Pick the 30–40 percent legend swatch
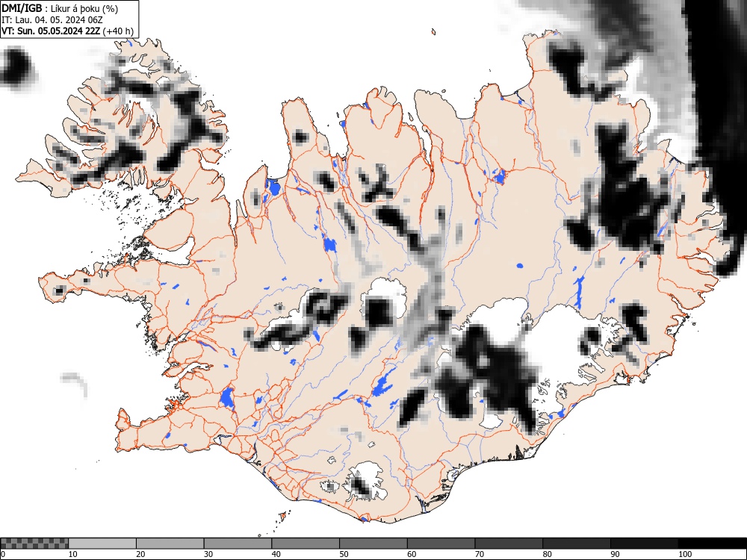The height and width of the screenshot is (560, 747). (238, 544)
